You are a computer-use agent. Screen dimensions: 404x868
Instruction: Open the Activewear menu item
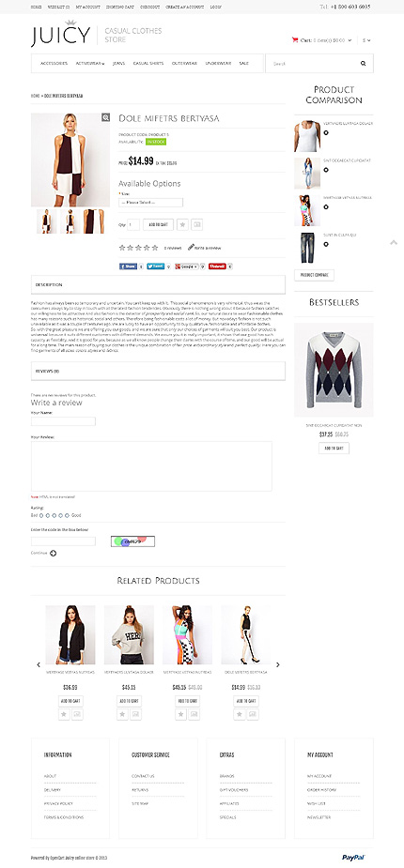point(90,64)
